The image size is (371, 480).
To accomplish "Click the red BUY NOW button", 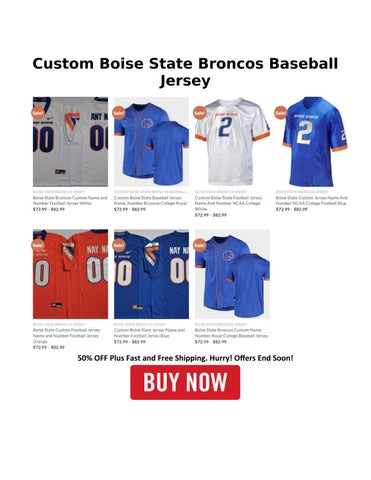I will [185, 382].
